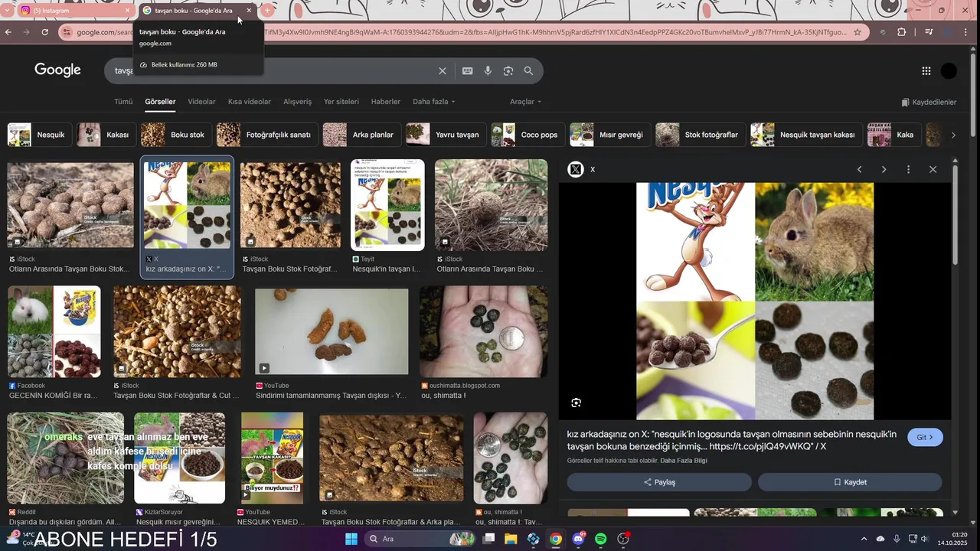Show hidden system tray icons
This screenshot has width=980, height=551.
point(864,539)
